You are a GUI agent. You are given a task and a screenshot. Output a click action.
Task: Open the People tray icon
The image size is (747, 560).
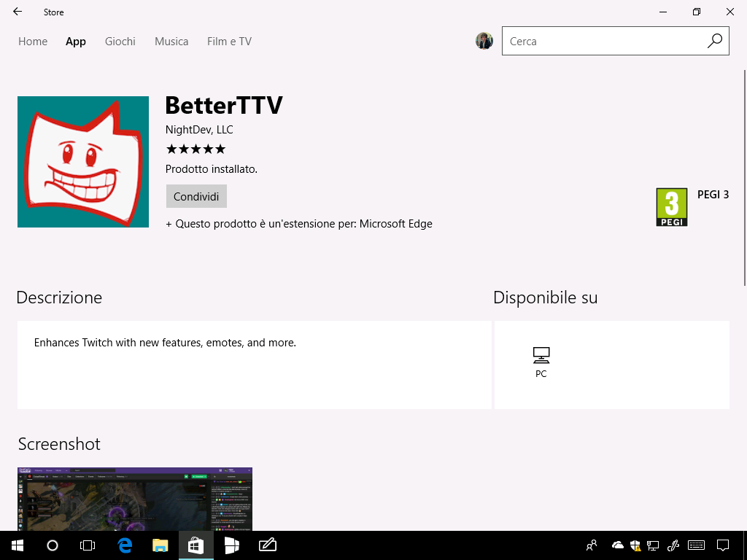592,545
